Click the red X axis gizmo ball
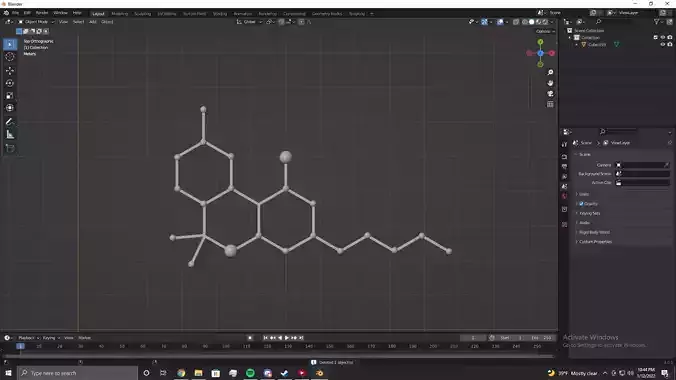Image resolution: width=676 pixels, height=380 pixels. 552,53
